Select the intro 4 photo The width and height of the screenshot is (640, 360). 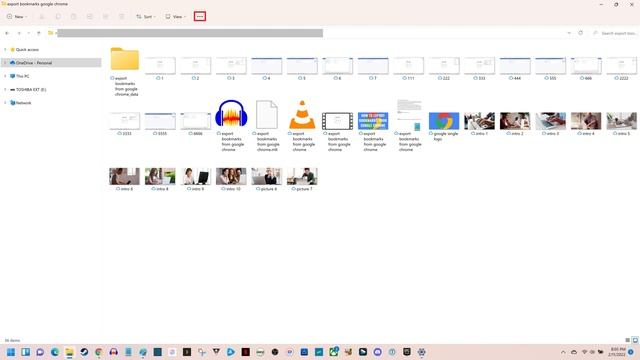tap(586, 121)
